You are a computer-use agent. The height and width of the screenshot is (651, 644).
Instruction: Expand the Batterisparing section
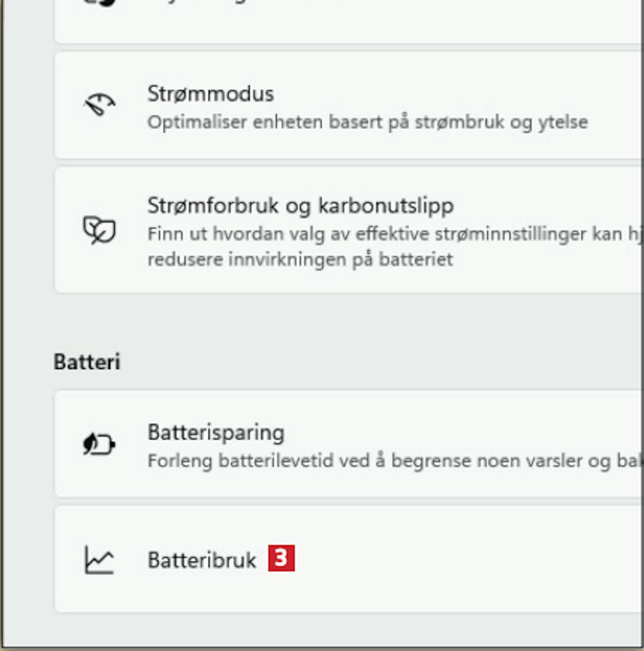(x=349, y=444)
